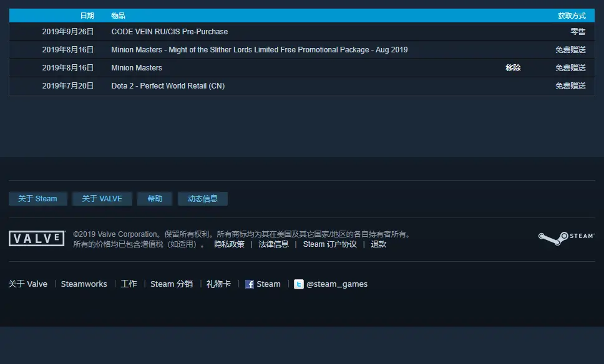
Task: Click the Valve logo in footer
Action: (37, 239)
